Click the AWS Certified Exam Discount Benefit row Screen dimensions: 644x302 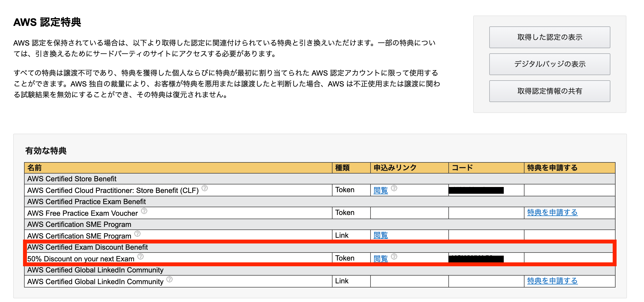tap(87, 247)
